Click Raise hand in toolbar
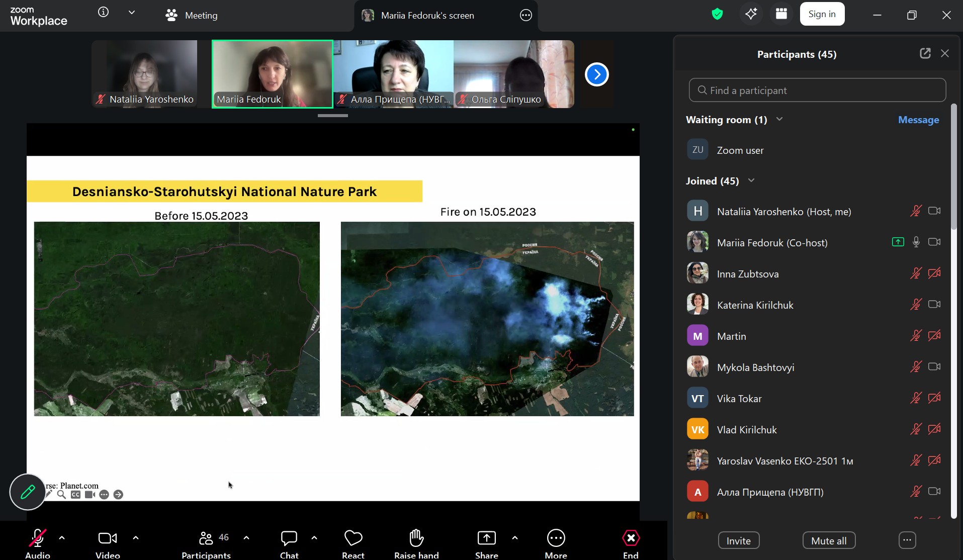This screenshot has height=560, width=963. 416,543
